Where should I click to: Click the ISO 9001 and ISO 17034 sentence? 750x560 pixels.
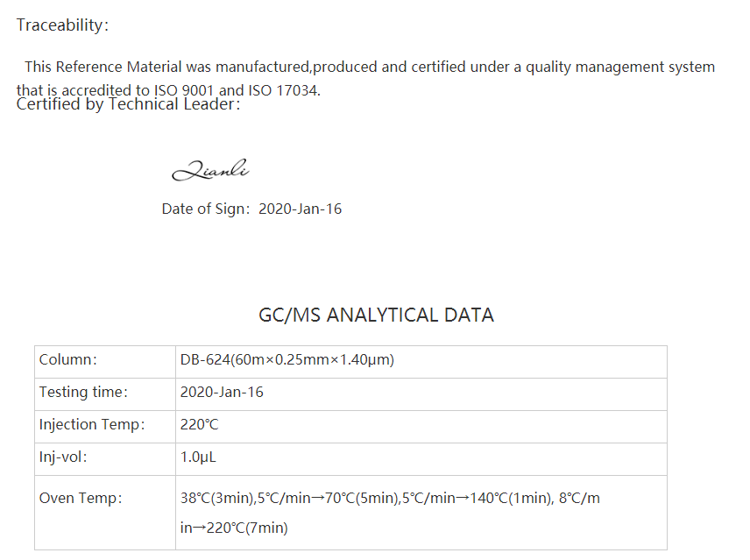point(168,90)
